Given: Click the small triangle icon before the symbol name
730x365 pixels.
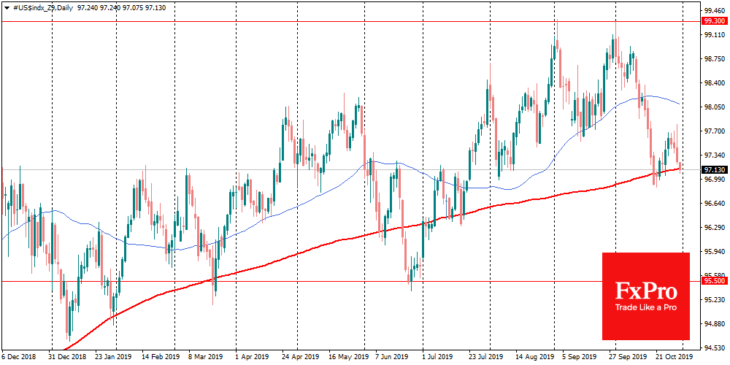Looking at the screenshot, I should coord(6,8).
